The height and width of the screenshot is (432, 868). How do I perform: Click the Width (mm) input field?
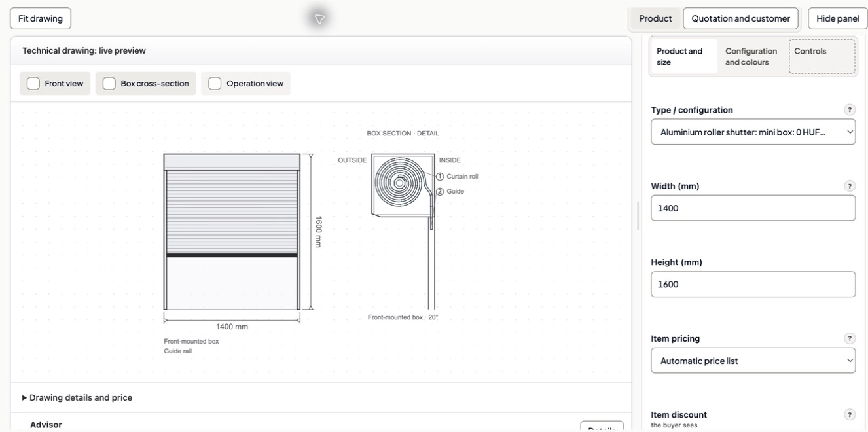[x=753, y=208]
